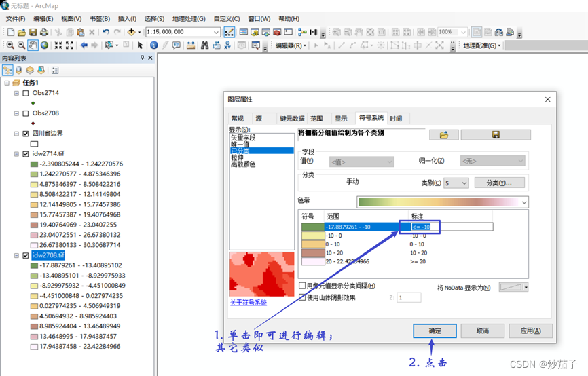This screenshot has width=588, height=376.
Task: Select the Identify tool blue info icon
Action: tap(153, 45)
